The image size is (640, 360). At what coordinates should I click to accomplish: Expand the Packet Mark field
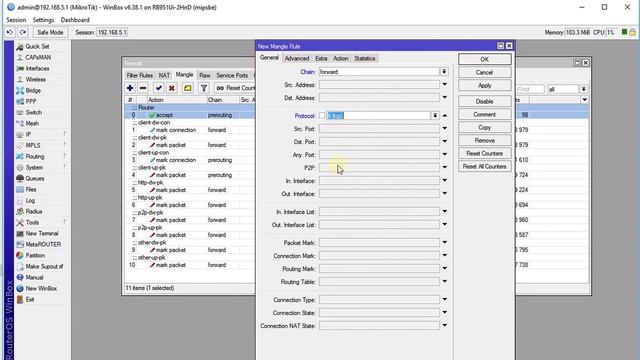click(x=444, y=243)
